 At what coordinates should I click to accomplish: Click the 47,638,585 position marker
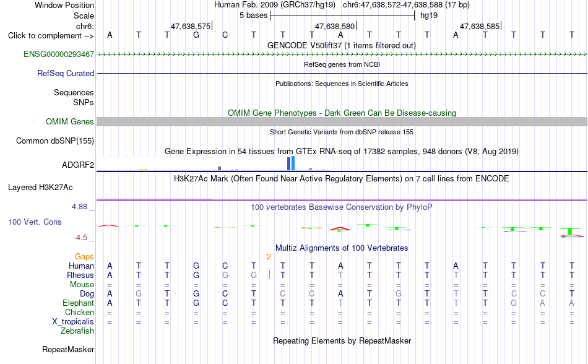pyautogui.click(x=480, y=26)
